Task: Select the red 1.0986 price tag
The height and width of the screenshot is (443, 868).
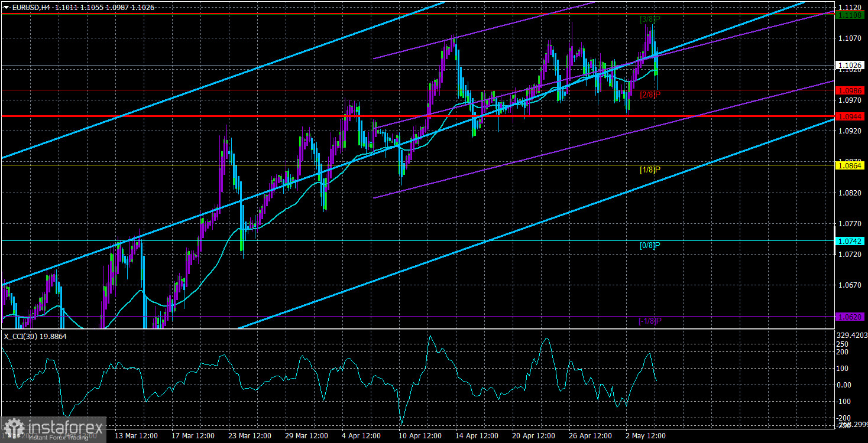Action: (851, 90)
